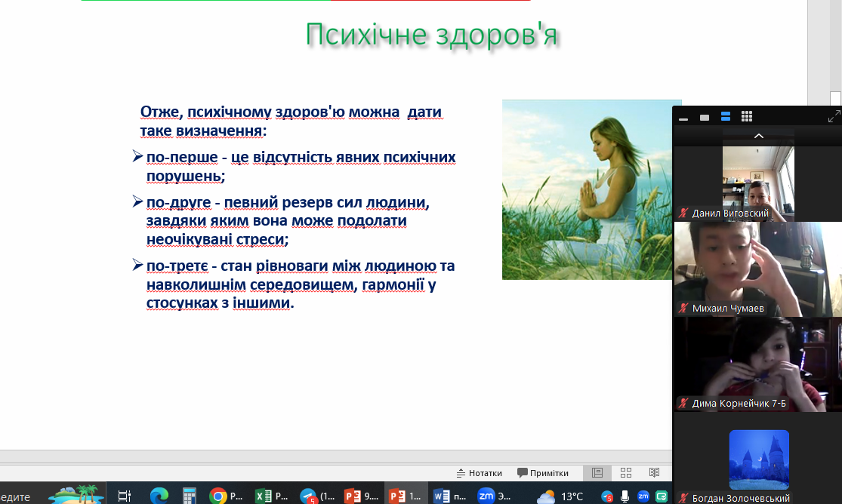Select Дима Корнейчик 7-Б video tile
The image size is (842, 504).
(x=757, y=364)
